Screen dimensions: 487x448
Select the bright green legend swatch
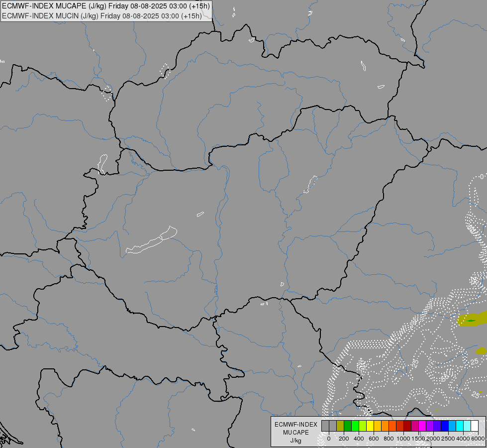[355, 426]
